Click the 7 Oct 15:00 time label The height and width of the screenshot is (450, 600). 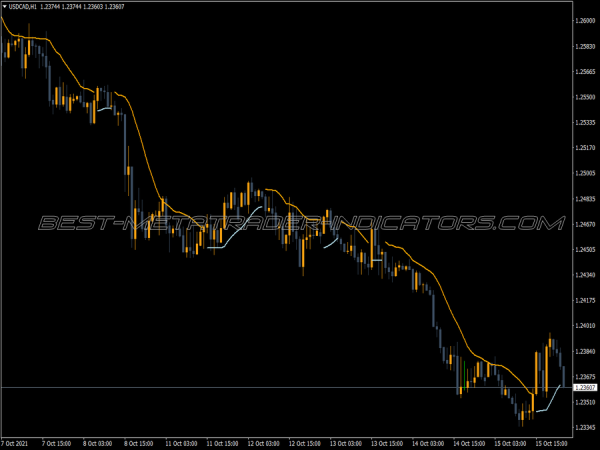[x=56, y=443]
